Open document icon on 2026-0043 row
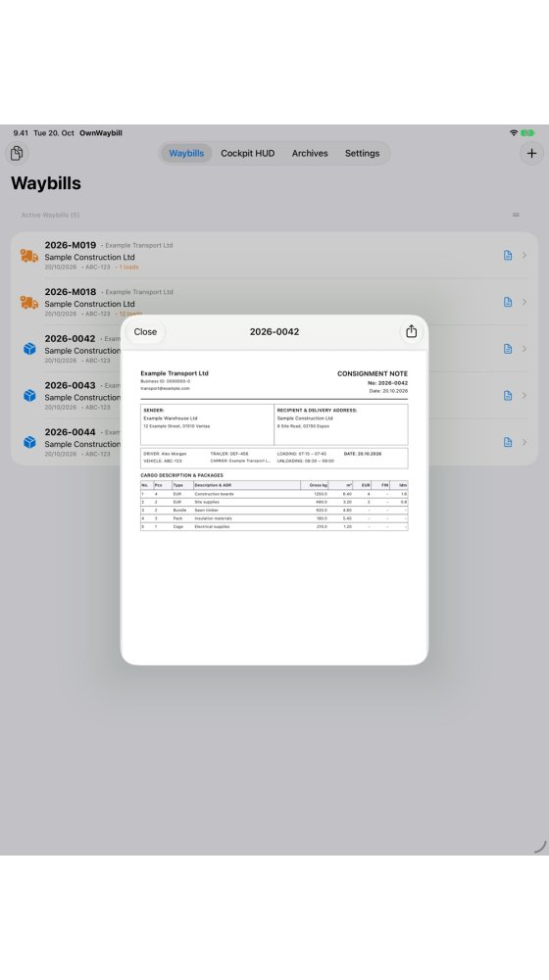 pyautogui.click(x=508, y=396)
